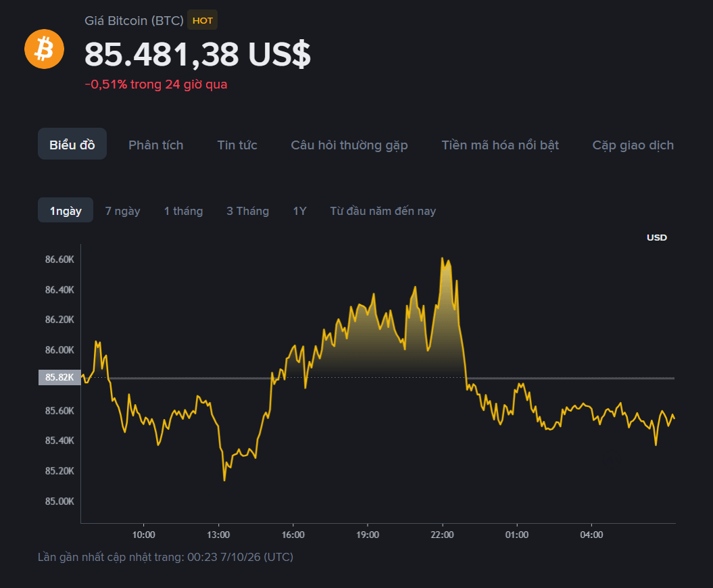Open the Tin tức tab
713x588 pixels.
(x=237, y=145)
